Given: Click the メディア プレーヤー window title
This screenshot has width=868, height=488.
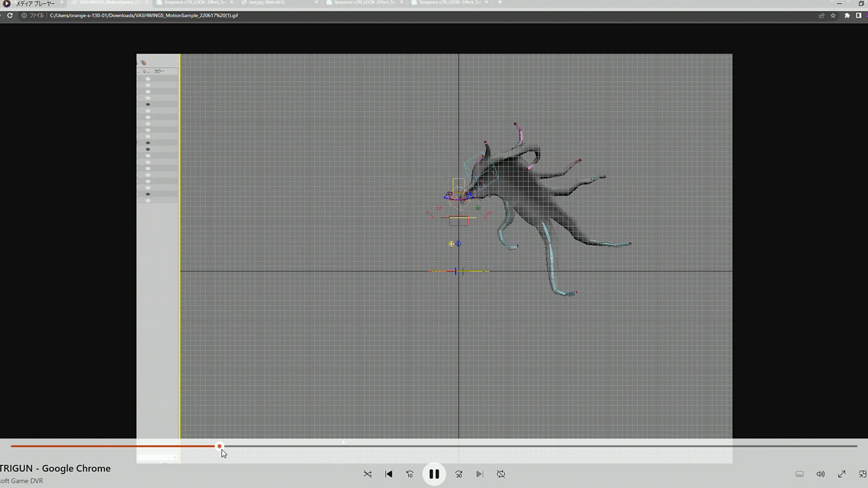Looking at the screenshot, I should pos(35,4).
